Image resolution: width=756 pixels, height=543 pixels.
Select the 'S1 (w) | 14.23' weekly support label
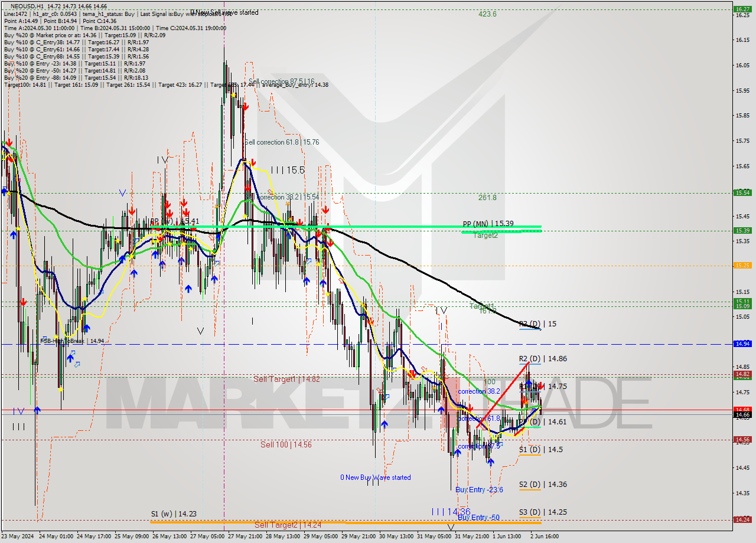point(174,514)
